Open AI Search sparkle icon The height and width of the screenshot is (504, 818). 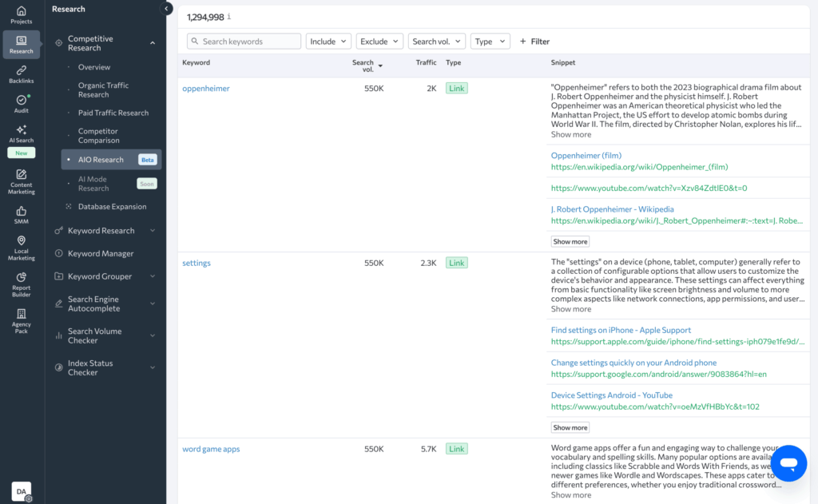[22, 133]
